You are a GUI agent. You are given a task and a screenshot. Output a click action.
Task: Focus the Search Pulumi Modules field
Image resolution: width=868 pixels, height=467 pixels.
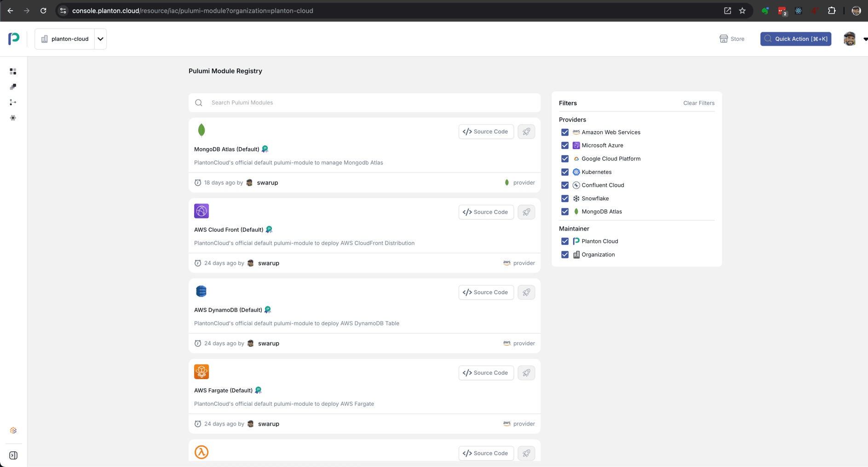tap(364, 103)
